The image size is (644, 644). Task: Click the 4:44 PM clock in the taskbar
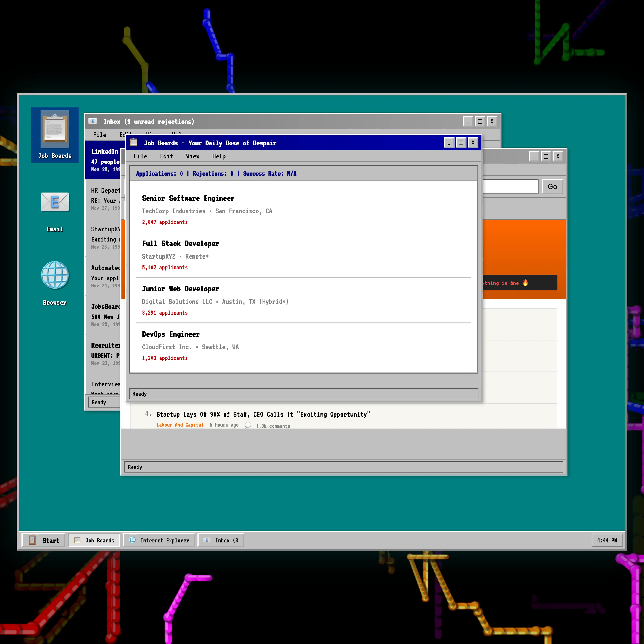pyautogui.click(x=607, y=540)
